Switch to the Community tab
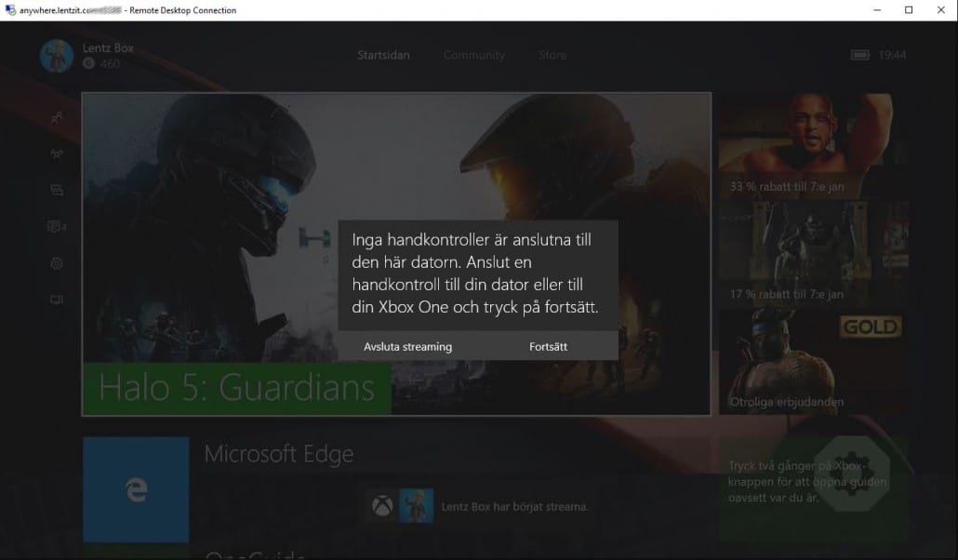The width and height of the screenshot is (958, 560). click(x=474, y=55)
